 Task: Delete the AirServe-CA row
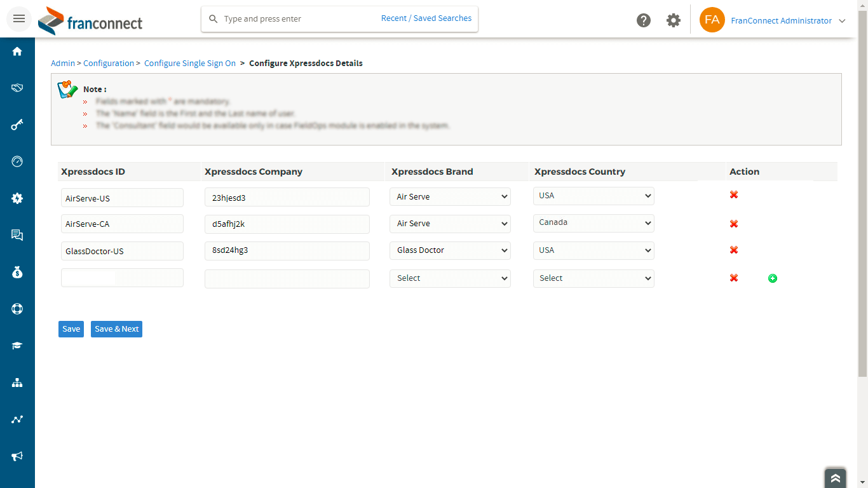coord(734,224)
